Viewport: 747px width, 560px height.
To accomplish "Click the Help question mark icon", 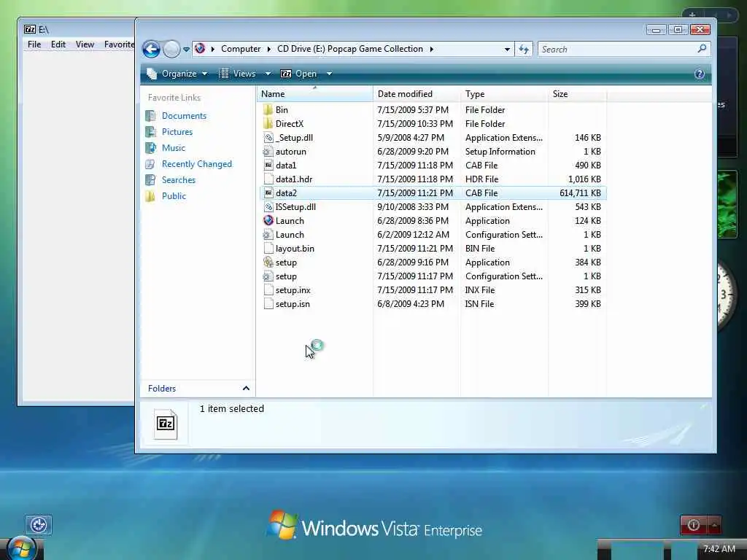I will click(700, 74).
